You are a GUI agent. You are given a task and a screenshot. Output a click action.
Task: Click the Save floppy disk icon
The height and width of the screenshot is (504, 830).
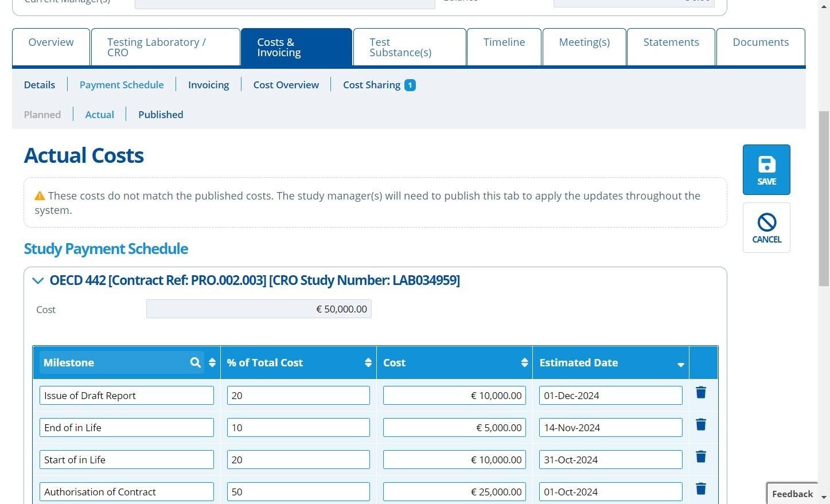[x=766, y=165]
